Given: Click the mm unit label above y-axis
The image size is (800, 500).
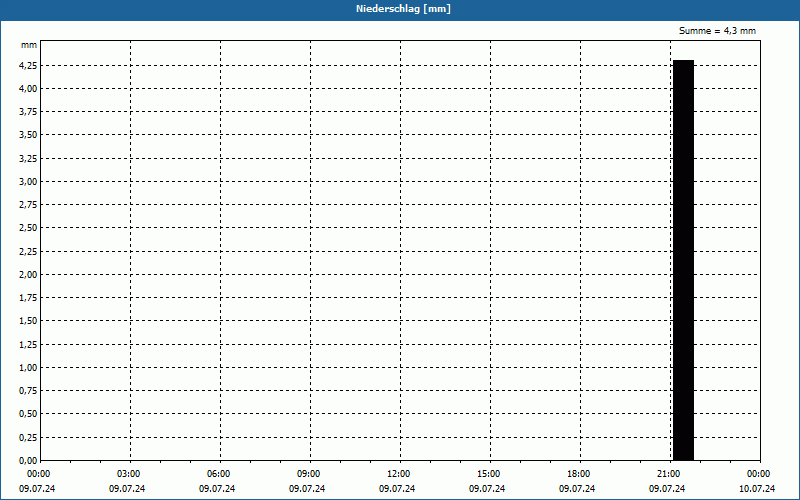Looking at the screenshot, I should (x=29, y=45).
